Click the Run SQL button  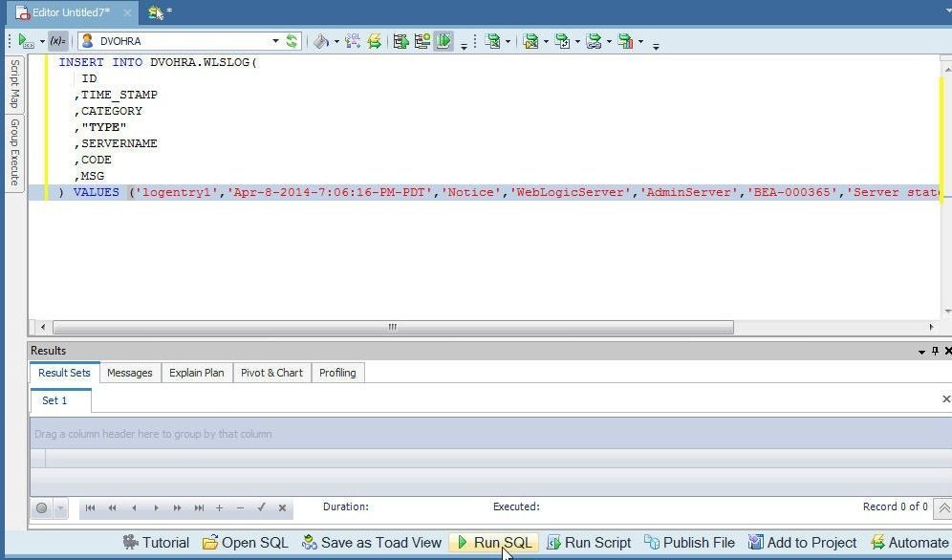point(494,543)
